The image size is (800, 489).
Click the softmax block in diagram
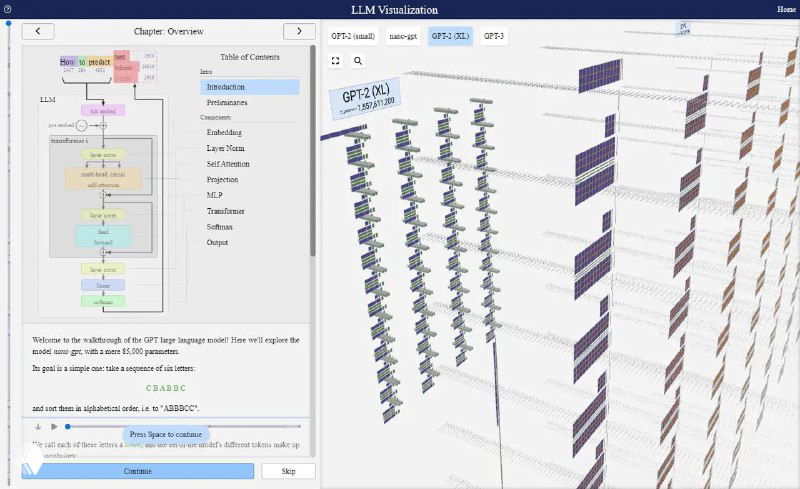[x=103, y=302]
